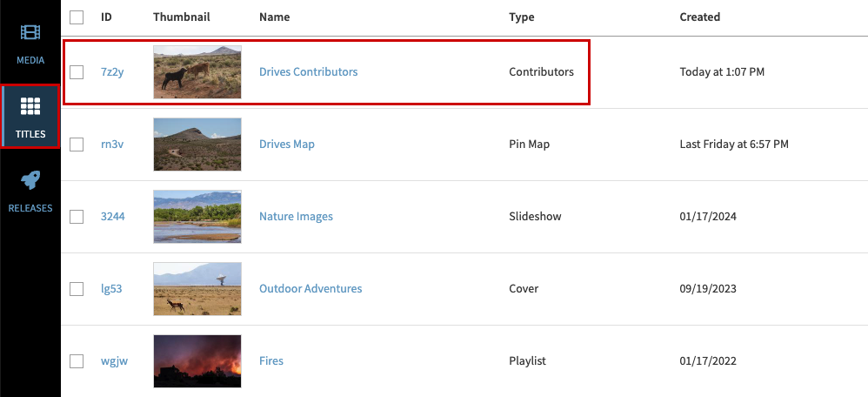Select the Nature Images row checkbox

[77, 217]
